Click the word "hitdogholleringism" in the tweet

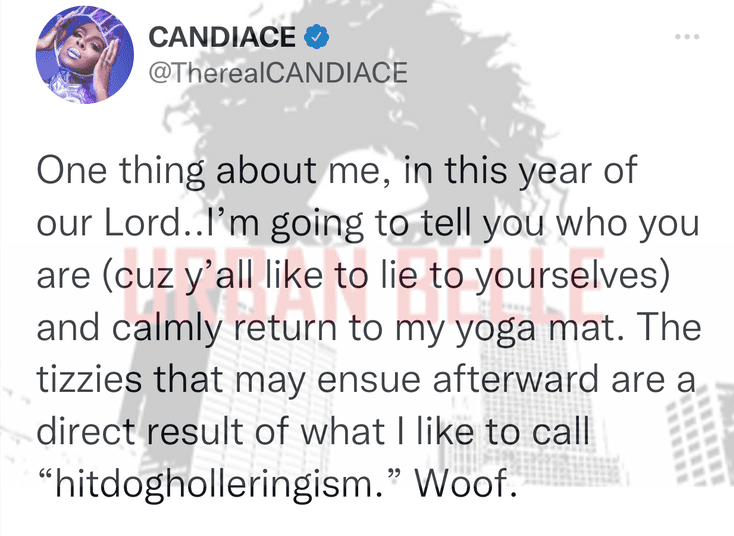[216, 484]
